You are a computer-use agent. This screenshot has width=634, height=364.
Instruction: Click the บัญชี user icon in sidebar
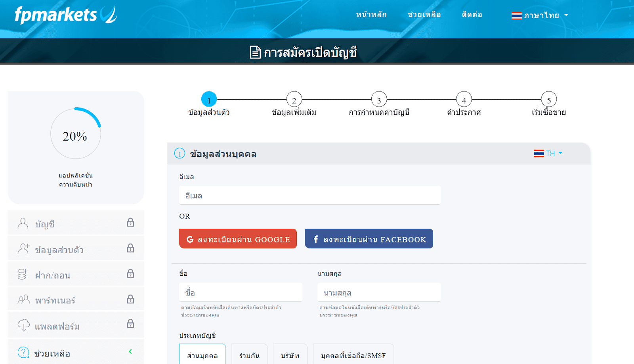coord(23,223)
